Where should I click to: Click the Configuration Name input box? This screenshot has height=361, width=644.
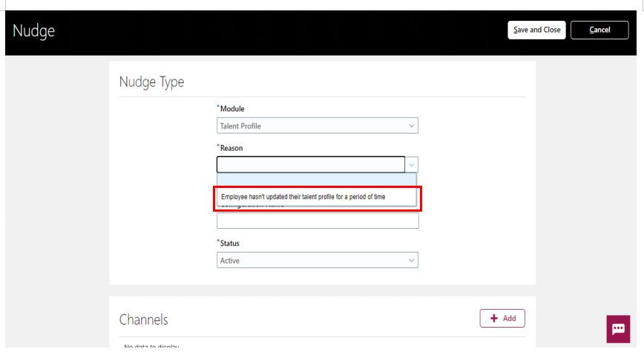click(x=318, y=221)
